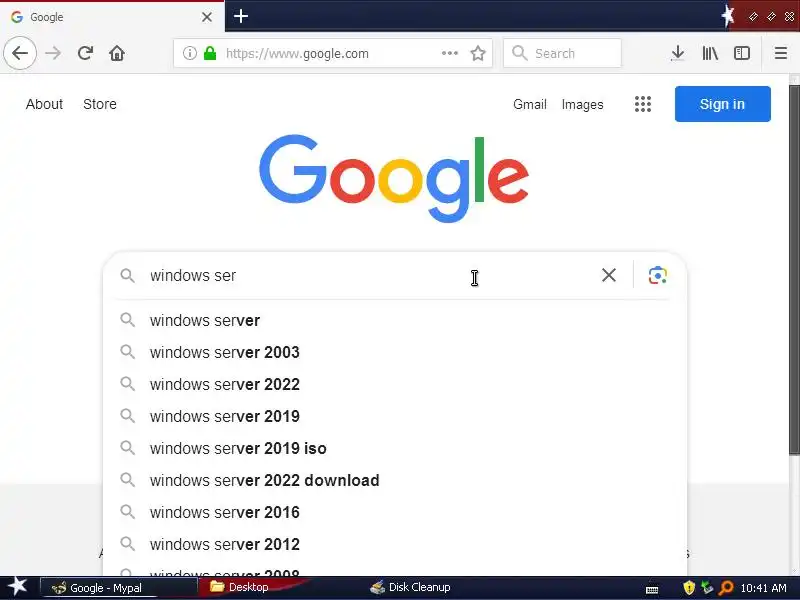The height and width of the screenshot is (600, 800).
Task: Expand page actions three-dot menu
Action: (449, 53)
